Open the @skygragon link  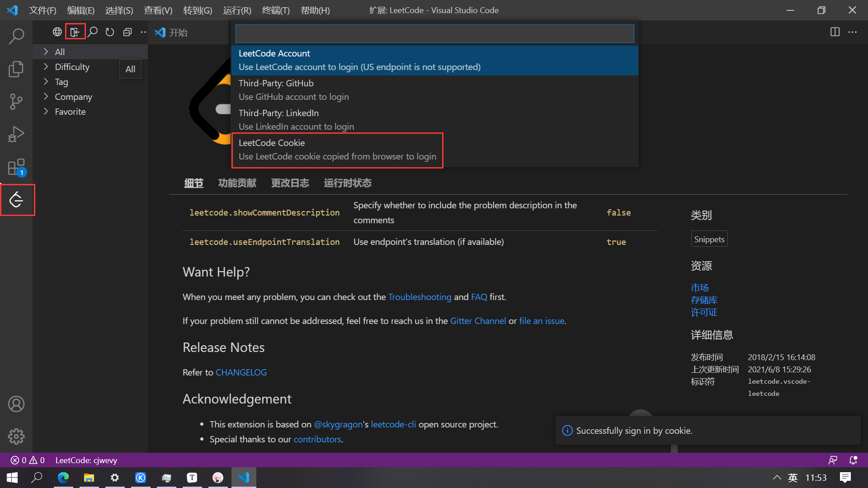(x=338, y=424)
